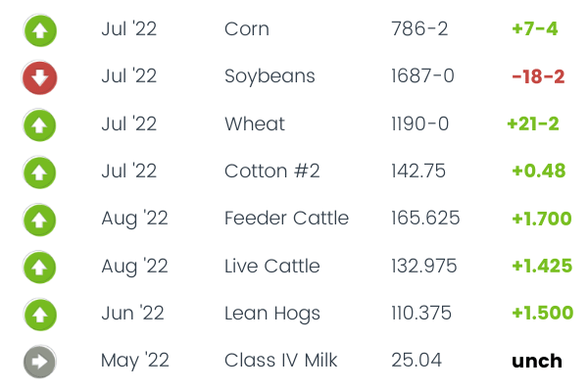This screenshot has height=392, width=588.
Task: Click the red down arrow beside Soybeans
Action: (40, 77)
